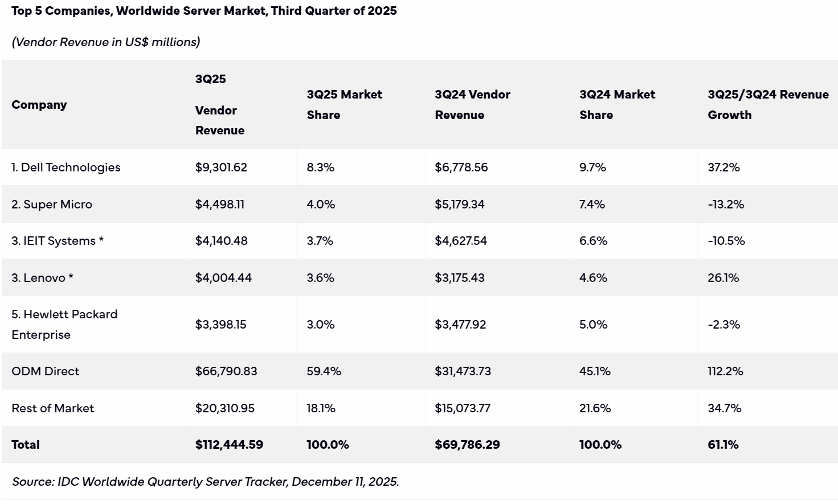Click the Dell Technologies company cell

tap(66, 167)
